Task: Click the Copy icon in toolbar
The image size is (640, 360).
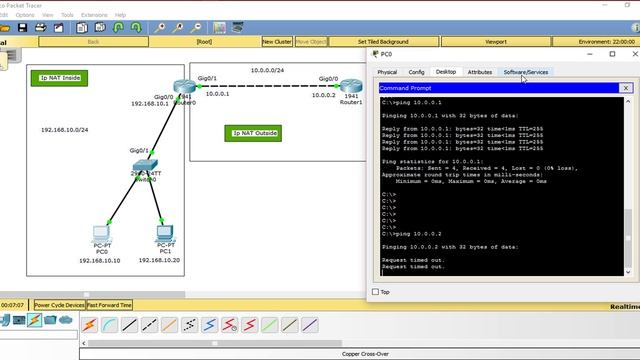Action: (x=82, y=28)
